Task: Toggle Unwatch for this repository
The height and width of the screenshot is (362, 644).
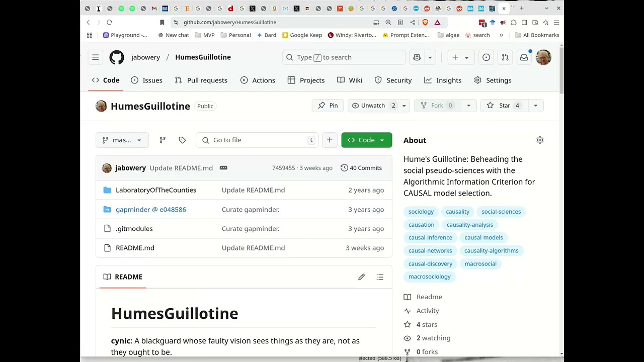Action: pyautogui.click(x=372, y=106)
